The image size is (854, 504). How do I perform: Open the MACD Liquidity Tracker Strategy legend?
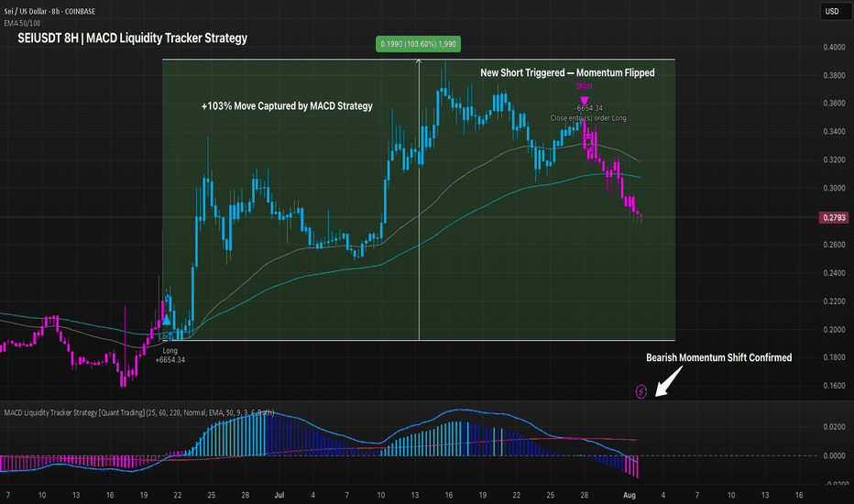(x=137, y=413)
